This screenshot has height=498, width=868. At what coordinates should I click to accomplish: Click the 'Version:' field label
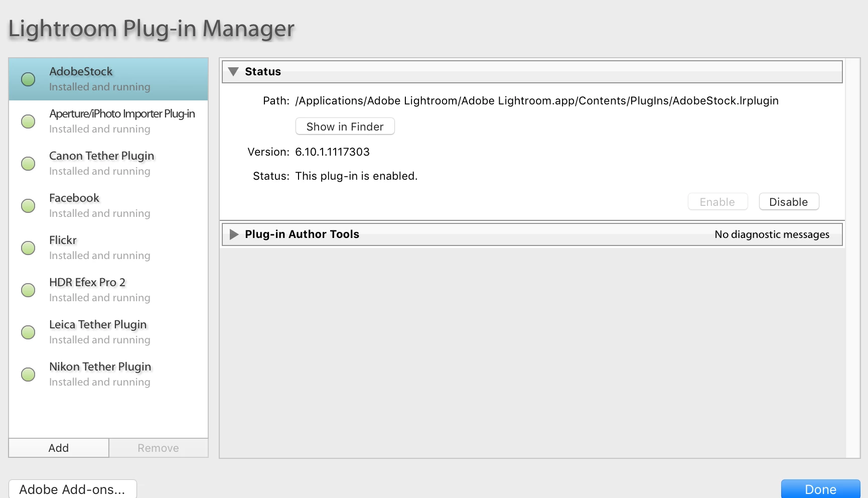[268, 152]
